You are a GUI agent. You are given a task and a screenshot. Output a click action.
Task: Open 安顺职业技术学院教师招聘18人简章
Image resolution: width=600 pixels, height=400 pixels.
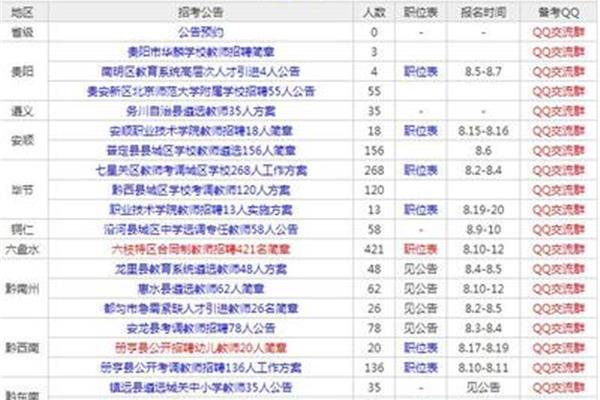coord(201,131)
